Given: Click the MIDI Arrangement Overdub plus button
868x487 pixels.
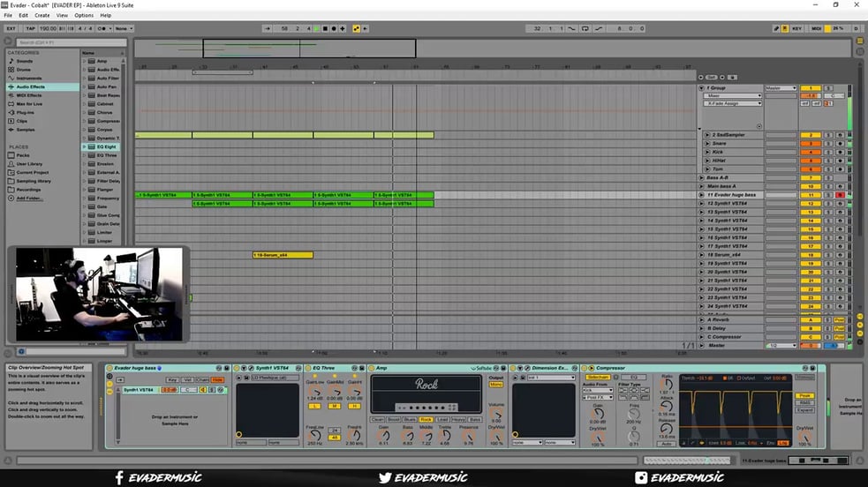Looking at the screenshot, I should pos(342,28).
